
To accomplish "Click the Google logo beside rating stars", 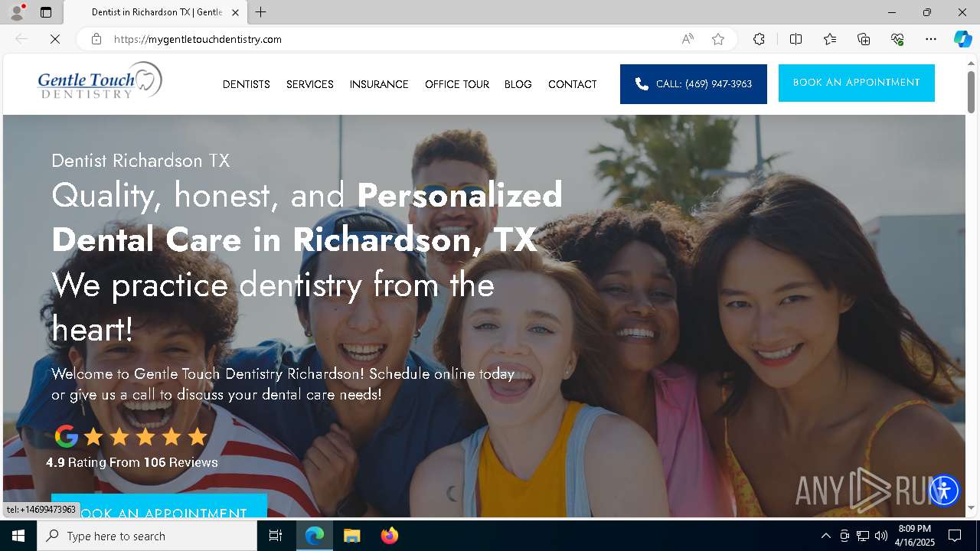I will click(x=67, y=436).
